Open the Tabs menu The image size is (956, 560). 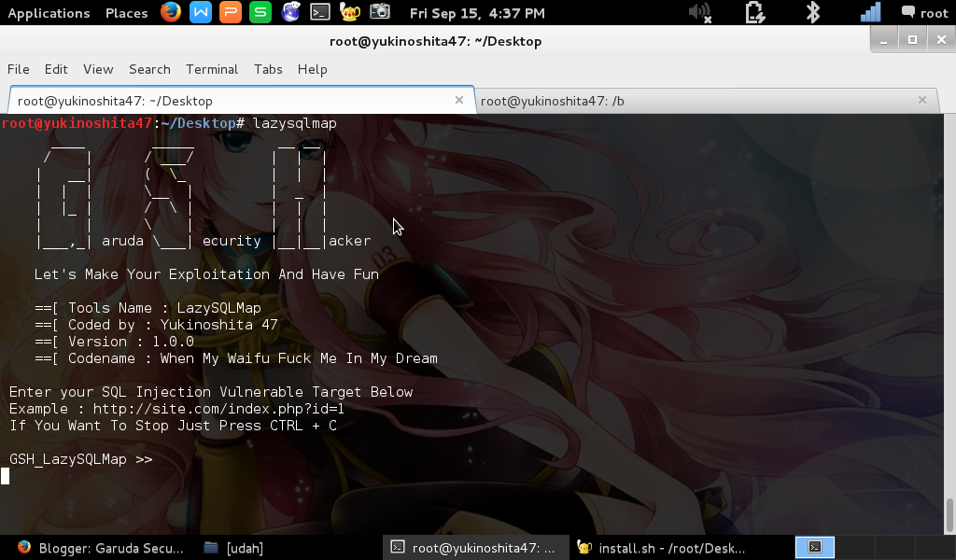(268, 69)
